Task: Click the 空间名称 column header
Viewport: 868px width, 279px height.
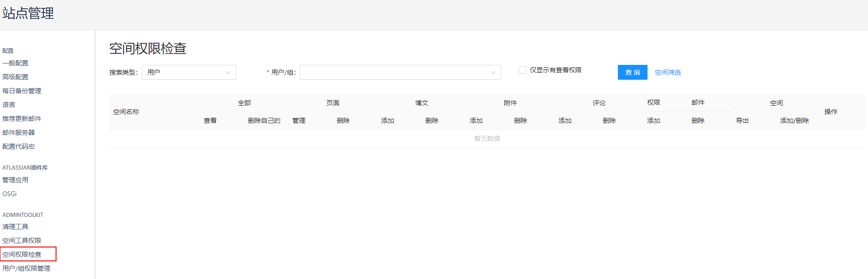Action: pos(126,112)
